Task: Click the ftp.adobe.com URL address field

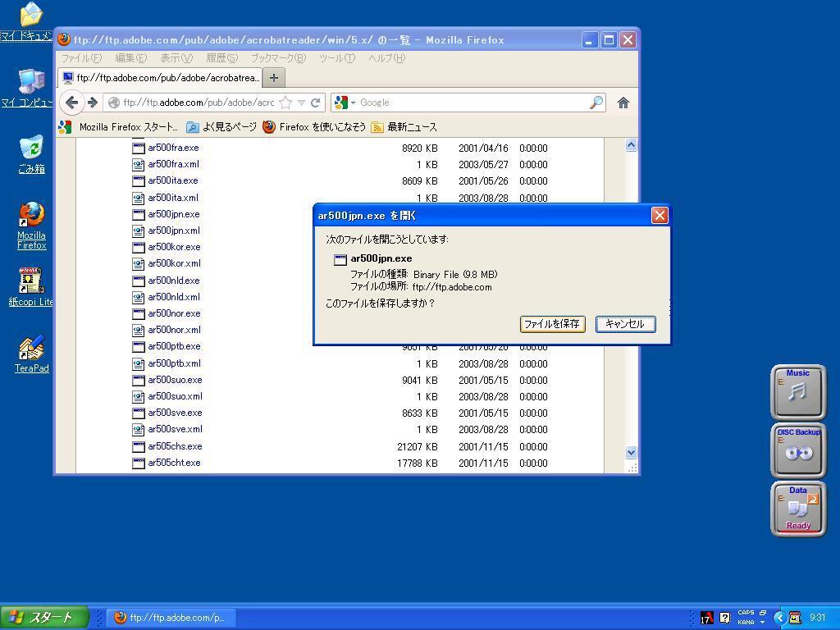Action: [x=199, y=103]
